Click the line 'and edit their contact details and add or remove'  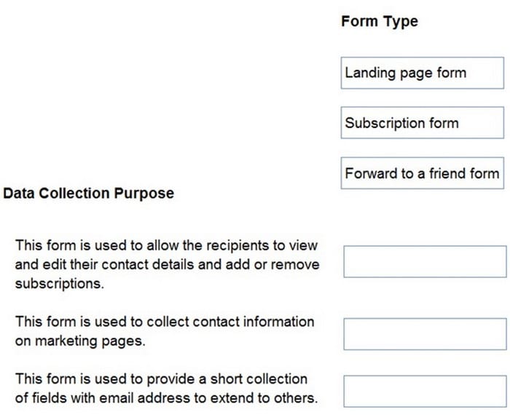pyautogui.click(x=167, y=264)
